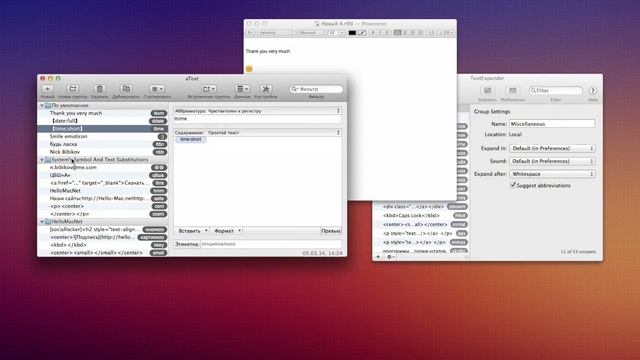Click the 'Этикетка' label input field
This screenshot has height=360, width=640.
[271, 244]
